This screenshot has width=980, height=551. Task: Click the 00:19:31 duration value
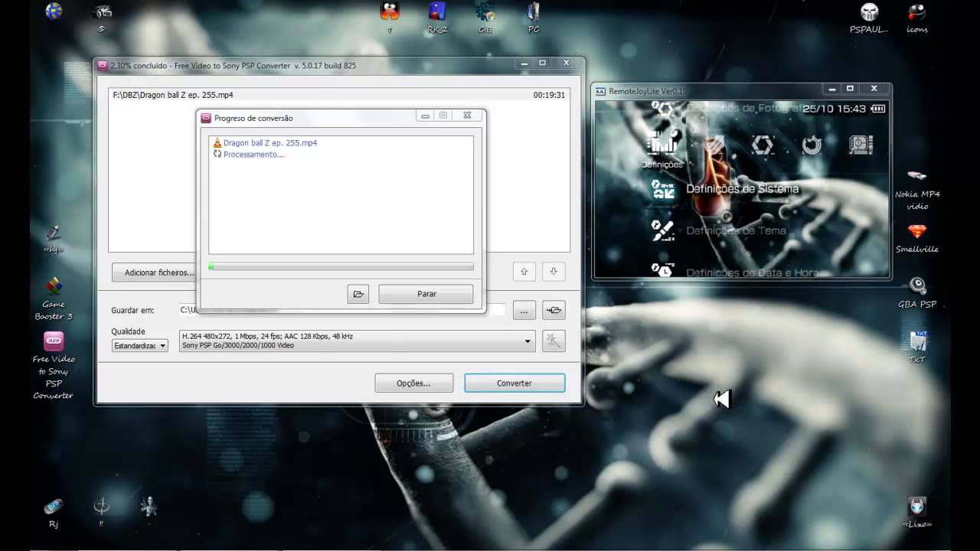tap(549, 95)
